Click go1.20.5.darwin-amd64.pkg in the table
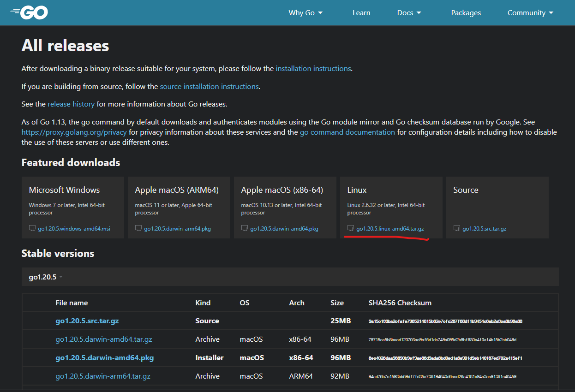This screenshot has height=392, width=575. (105, 358)
